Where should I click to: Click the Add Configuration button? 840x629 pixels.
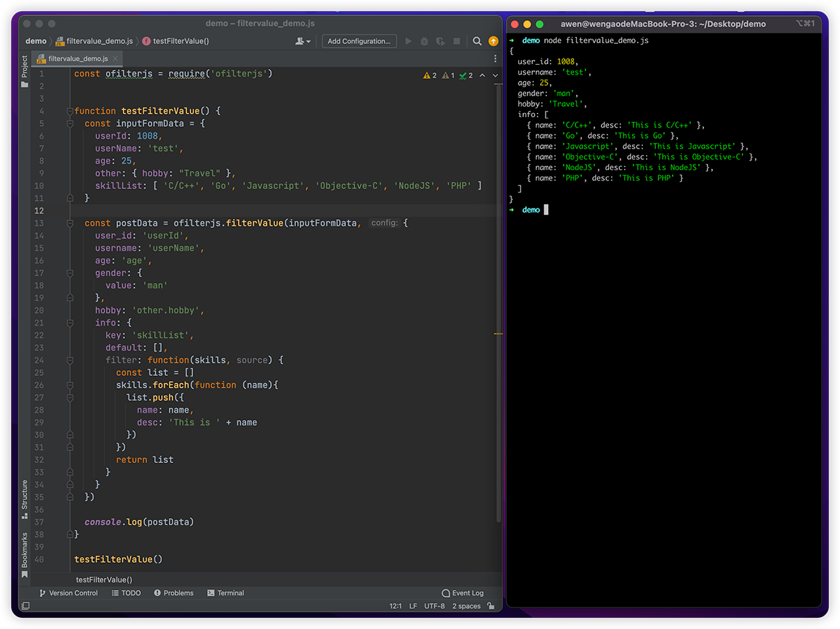359,41
